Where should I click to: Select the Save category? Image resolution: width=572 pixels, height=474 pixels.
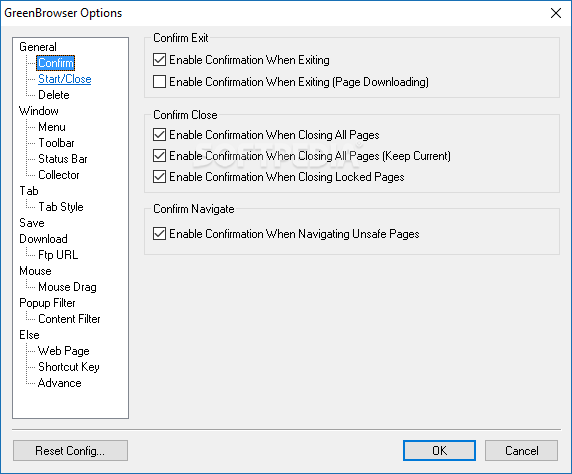pyautogui.click(x=32, y=223)
